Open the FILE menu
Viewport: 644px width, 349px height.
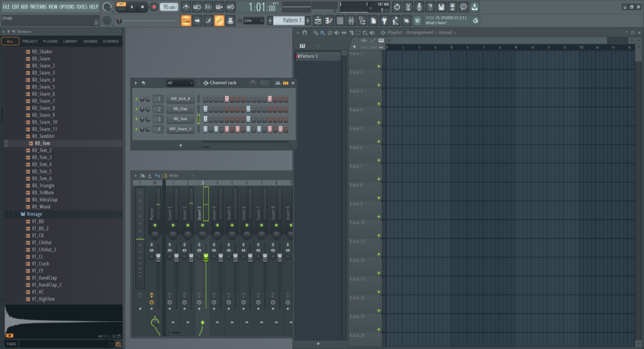[x=6, y=6]
